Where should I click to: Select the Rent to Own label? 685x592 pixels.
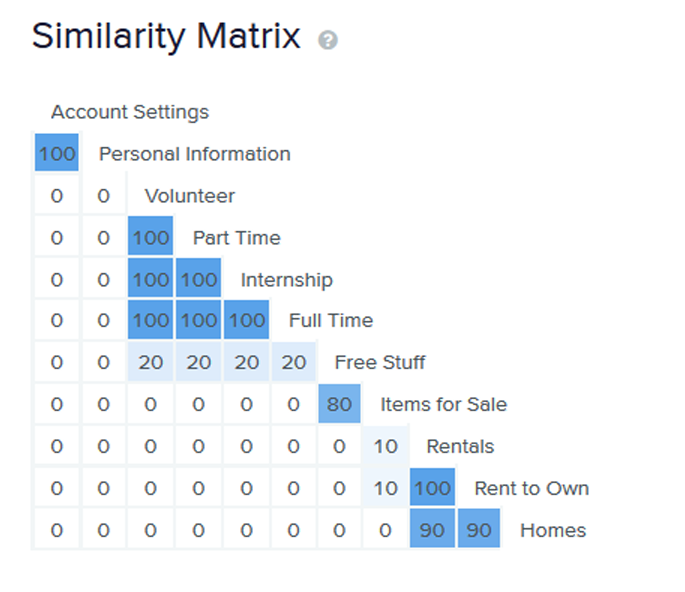pyautogui.click(x=532, y=488)
